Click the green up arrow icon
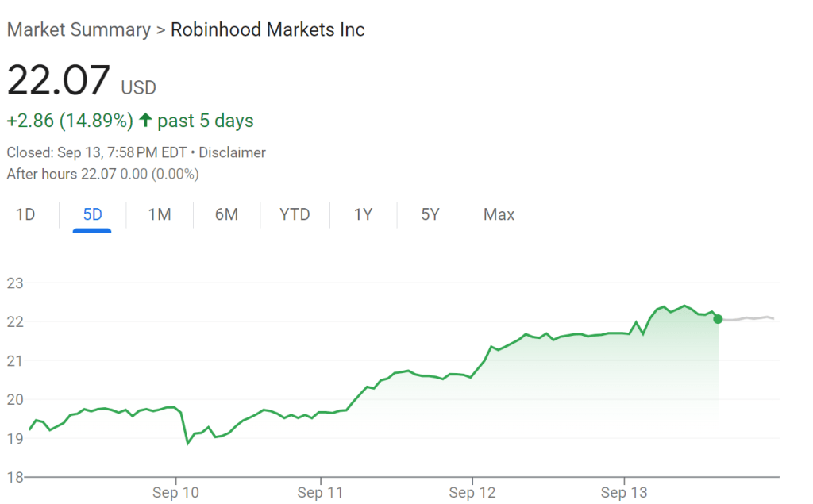Viewport: 813px width, 504px height. click(x=145, y=121)
